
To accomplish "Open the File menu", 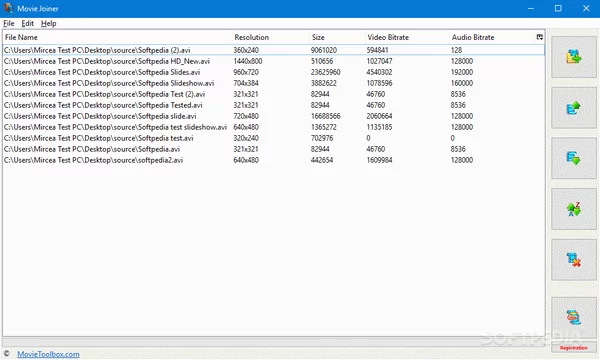I will (x=8, y=23).
